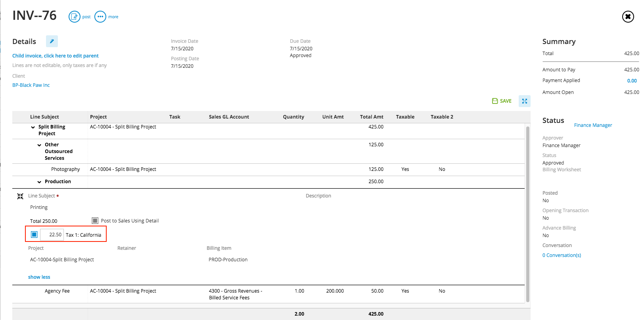This screenshot has width=644, height=320.
Task: Click the Project column header
Action: (x=98, y=117)
